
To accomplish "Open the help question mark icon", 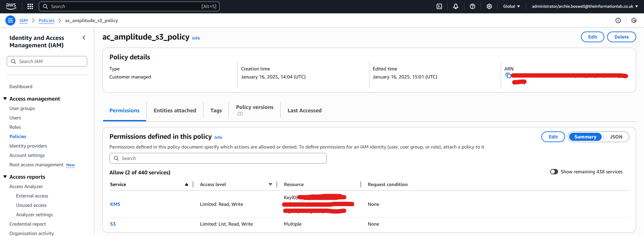I will coord(473,6).
